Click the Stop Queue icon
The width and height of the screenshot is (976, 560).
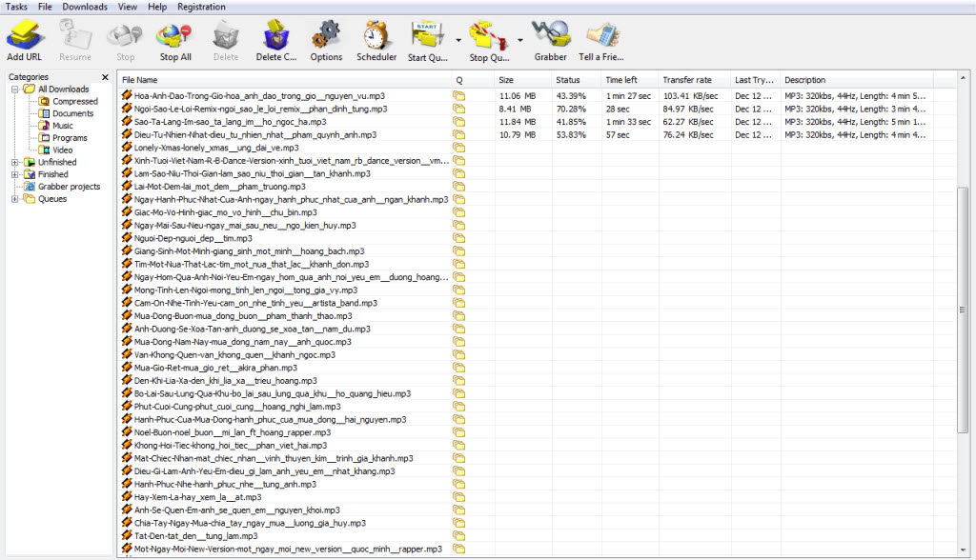click(x=488, y=36)
